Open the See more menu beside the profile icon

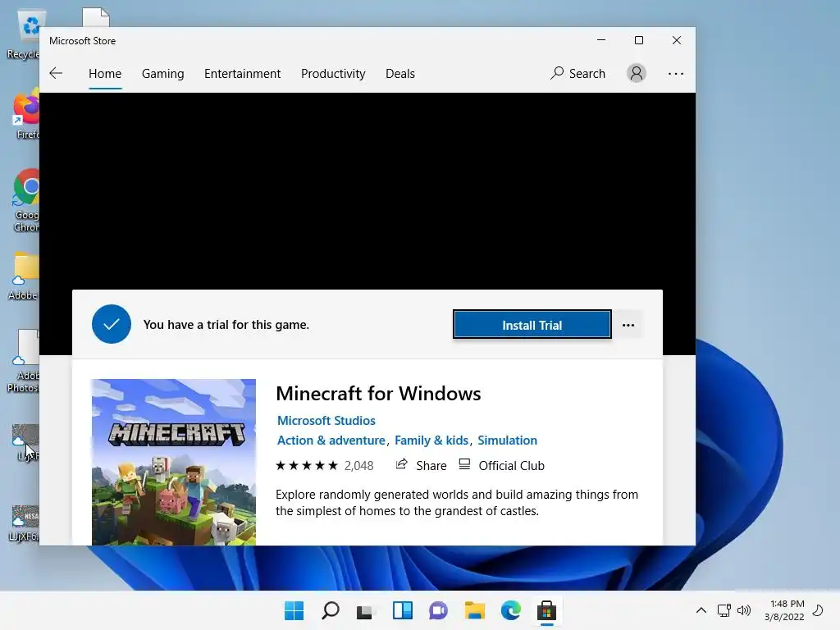coord(676,74)
